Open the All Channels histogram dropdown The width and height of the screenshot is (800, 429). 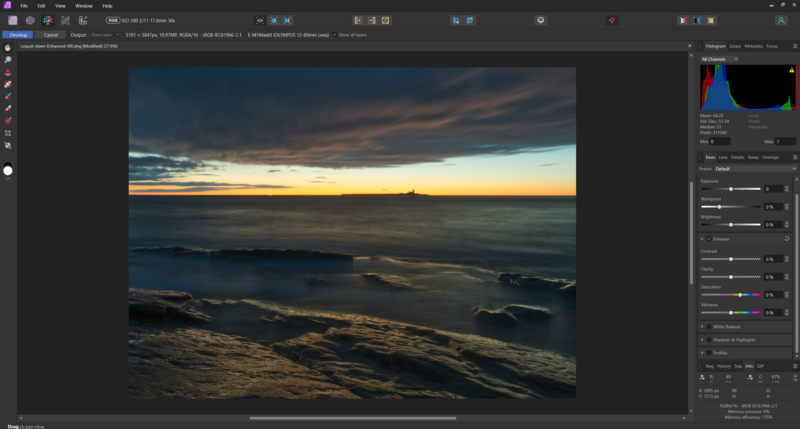[719, 59]
